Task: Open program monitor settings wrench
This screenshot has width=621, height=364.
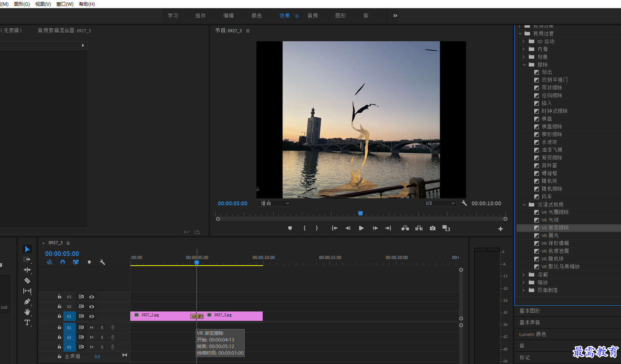Action: 464,203
